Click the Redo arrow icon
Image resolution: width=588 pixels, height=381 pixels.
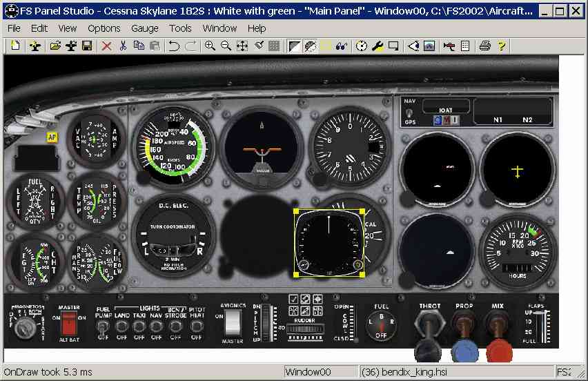(191, 46)
